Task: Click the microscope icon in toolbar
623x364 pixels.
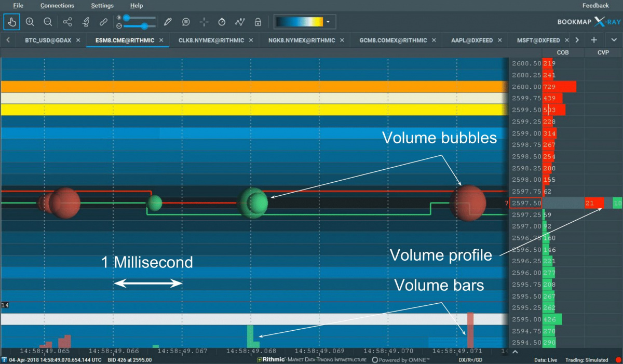Action: pos(86,22)
